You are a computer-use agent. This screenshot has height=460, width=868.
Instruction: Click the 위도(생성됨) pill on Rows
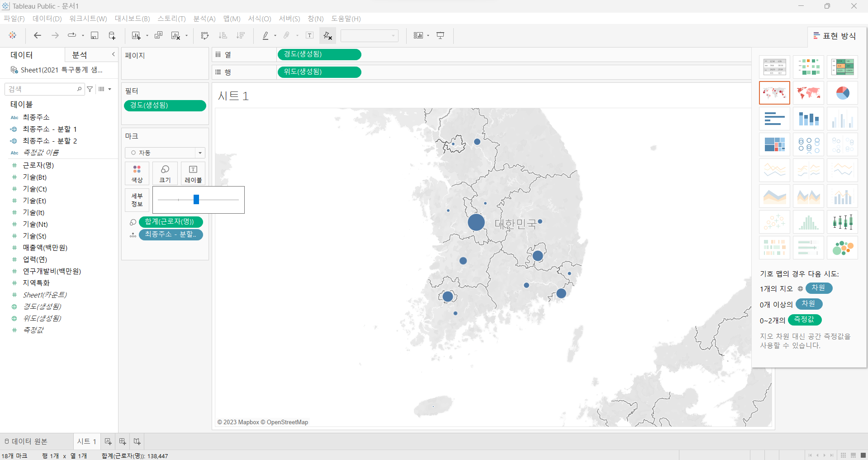pyautogui.click(x=319, y=72)
